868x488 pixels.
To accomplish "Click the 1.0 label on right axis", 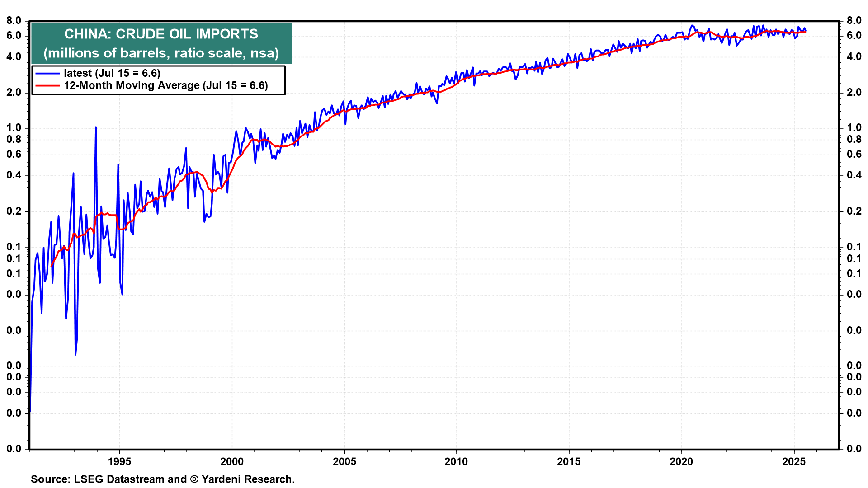I will click(854, 128).
